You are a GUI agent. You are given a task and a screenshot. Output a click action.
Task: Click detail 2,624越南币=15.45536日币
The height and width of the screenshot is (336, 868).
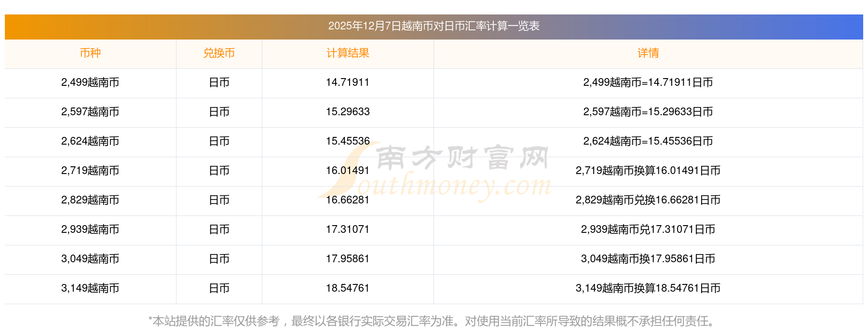(648, 141)
